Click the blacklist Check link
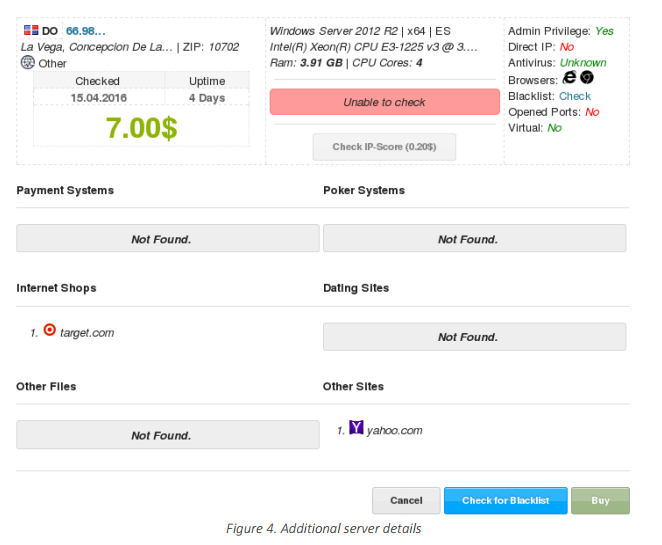The height and width of the screenshot is (545, 662). [575, 96]
